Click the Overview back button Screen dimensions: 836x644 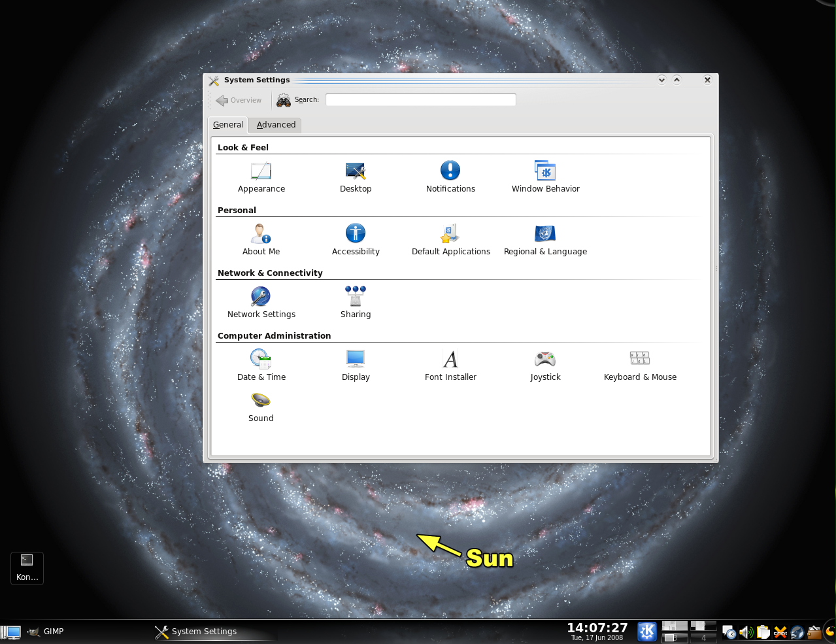(239, 100)
